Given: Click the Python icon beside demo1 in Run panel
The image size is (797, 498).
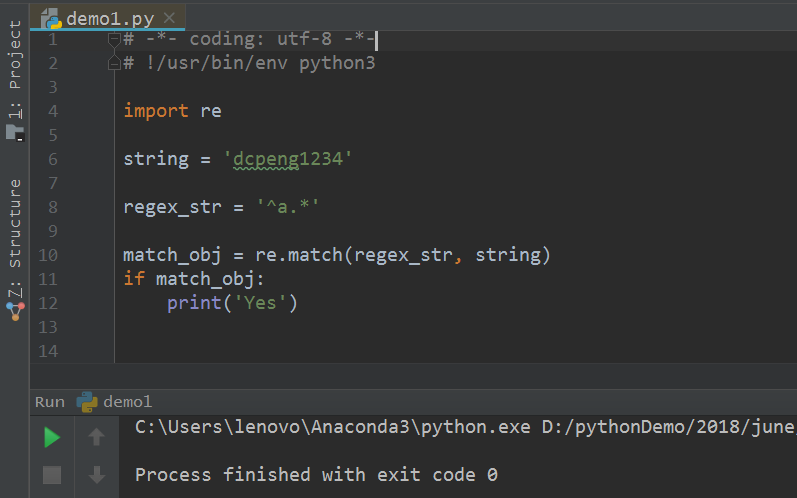Looking at the screenshot, I should click(x=87, y=402).
